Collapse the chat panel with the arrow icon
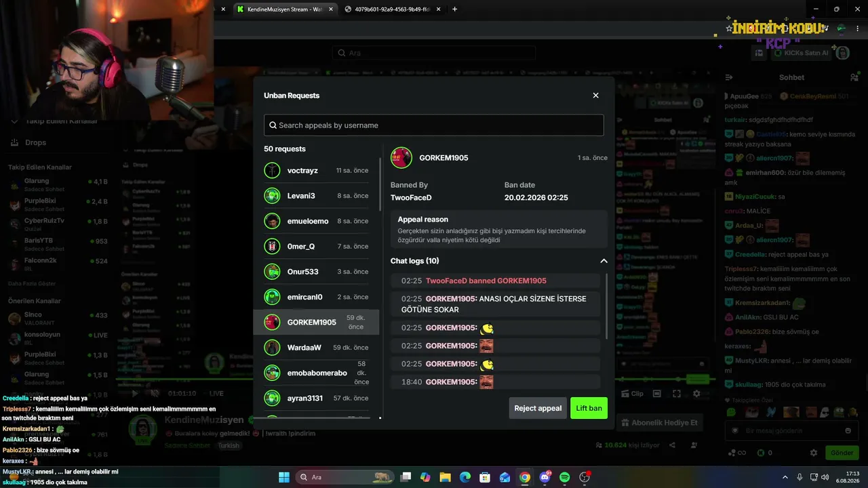The width and height of the screenshot is (868, 488). (729, 77)
